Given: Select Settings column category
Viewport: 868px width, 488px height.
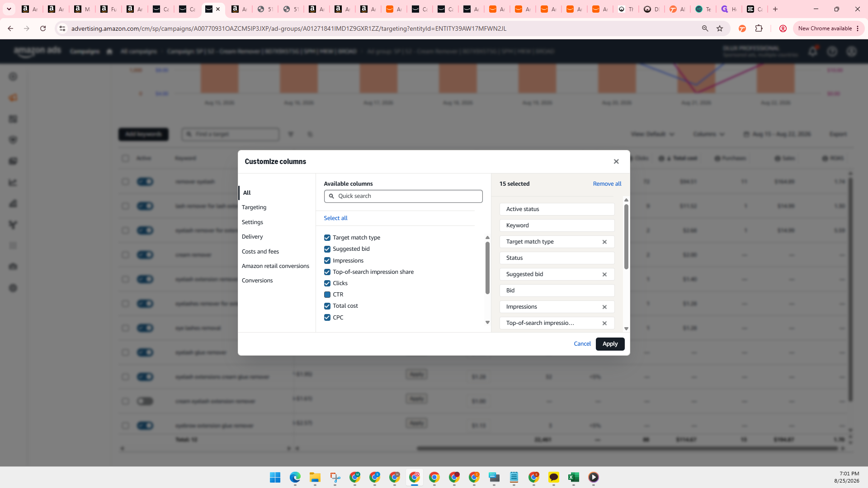Looking at the screenshot, I should tap(252, 222).
